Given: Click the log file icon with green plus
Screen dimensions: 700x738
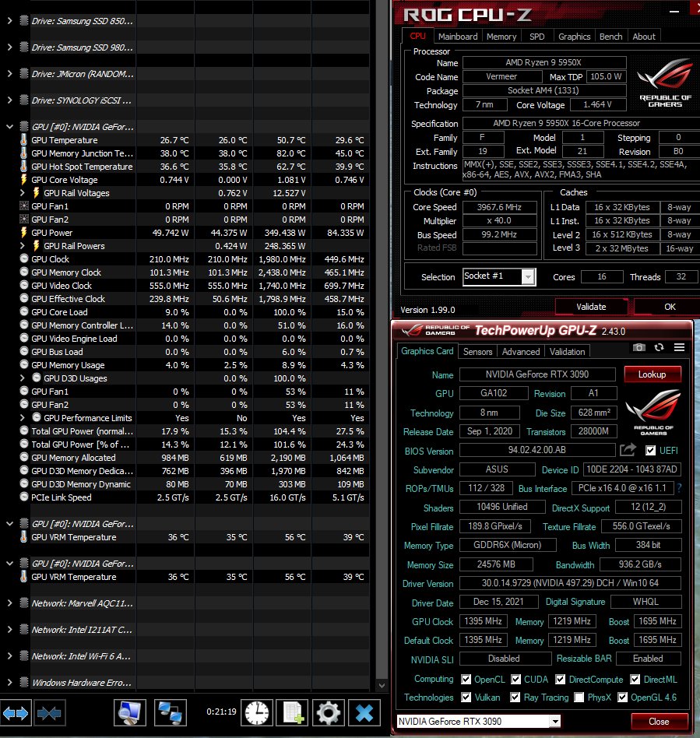Looking at the screenshot, I should tap(293, 712).
